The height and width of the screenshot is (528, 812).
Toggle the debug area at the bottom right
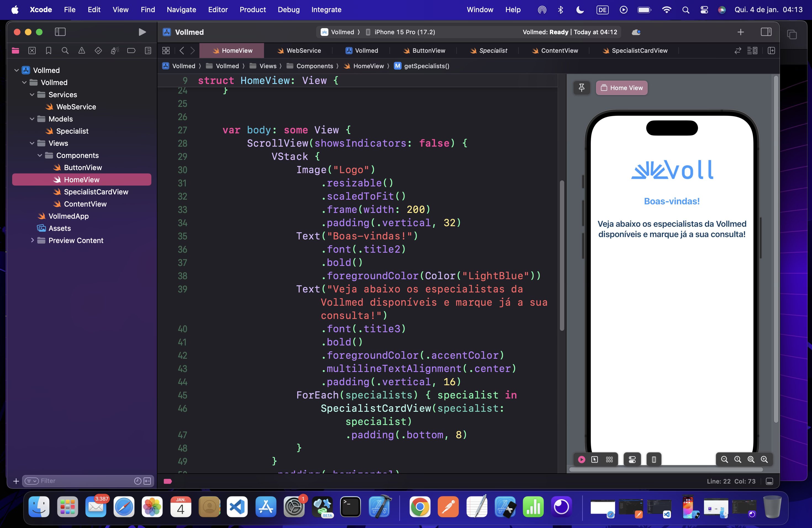coord(769,481)
